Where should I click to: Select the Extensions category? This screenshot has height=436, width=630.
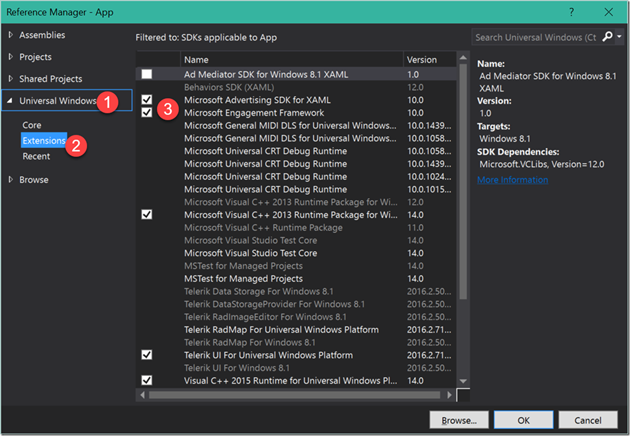pyautogui.click(x=43, y=140)
